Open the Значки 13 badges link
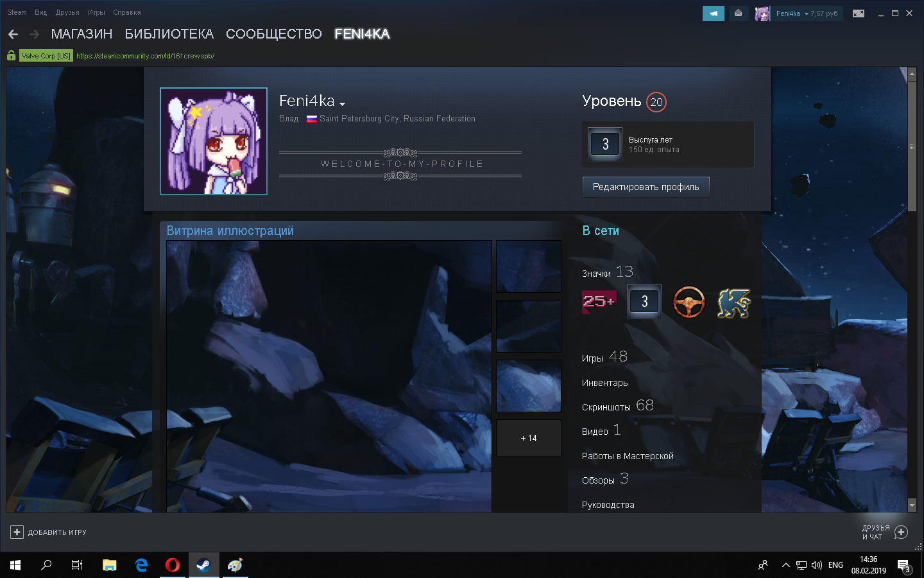 click(x=608, y=272)
